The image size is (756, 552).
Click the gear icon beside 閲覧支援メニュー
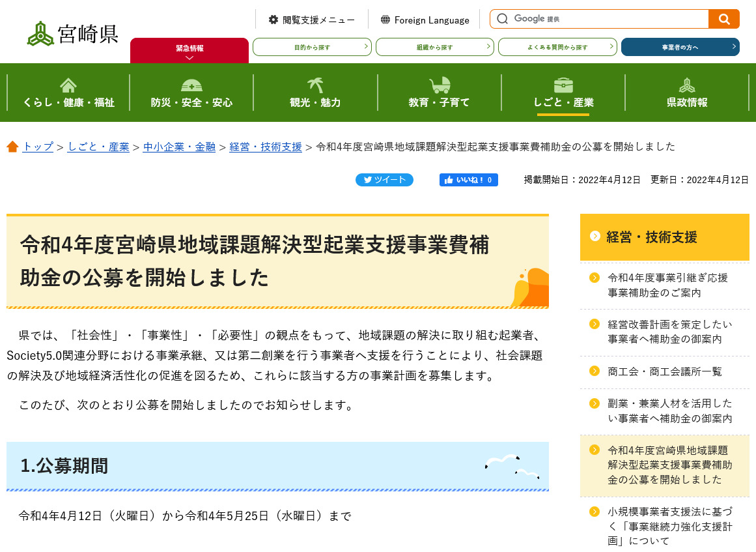(273, 19)
